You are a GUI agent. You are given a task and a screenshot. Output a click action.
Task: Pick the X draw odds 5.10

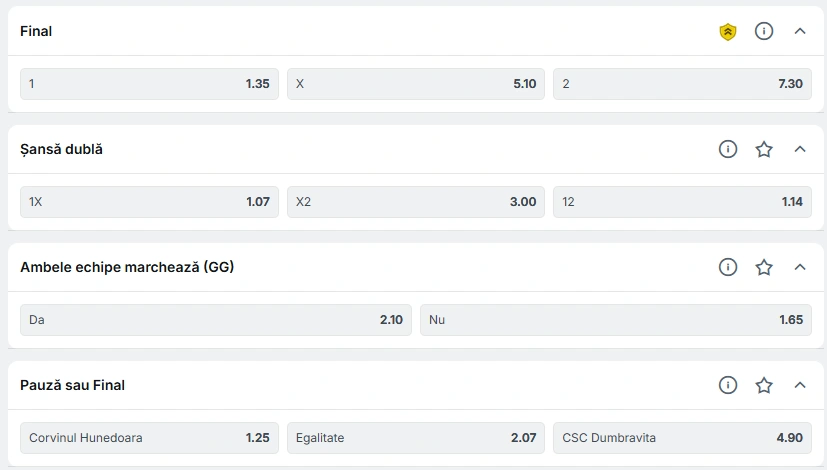(x=416, y=84)
